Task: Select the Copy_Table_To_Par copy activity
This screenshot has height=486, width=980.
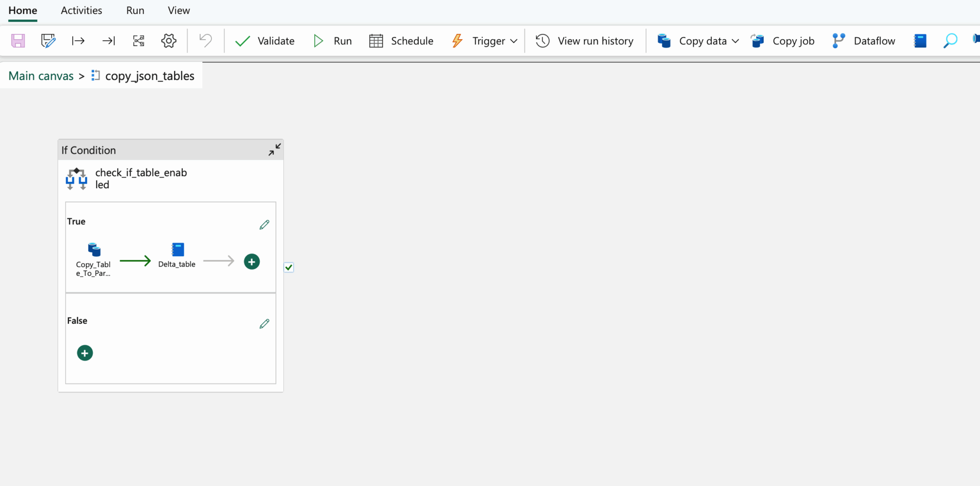Action: (x=94, y=260)
